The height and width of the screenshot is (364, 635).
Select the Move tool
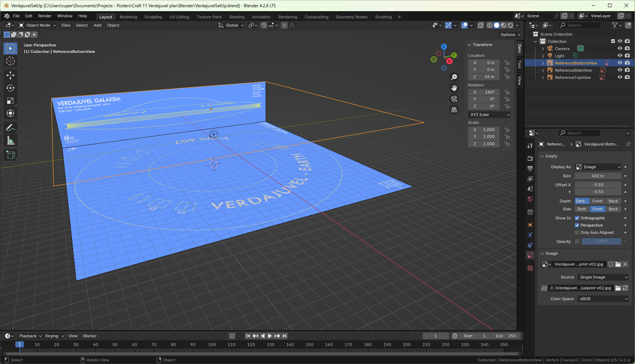(x=10, y=75)
